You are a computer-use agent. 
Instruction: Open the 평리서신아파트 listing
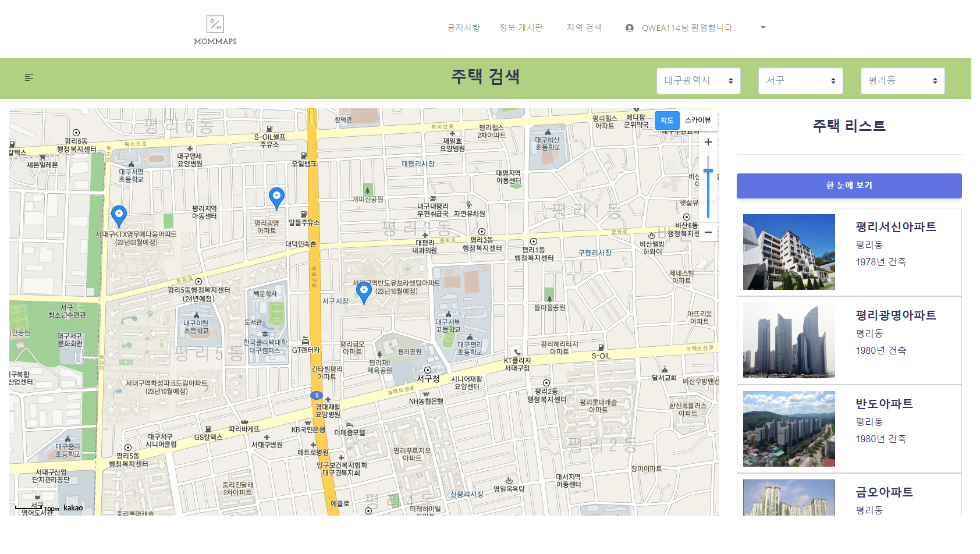tap(849, 249)
